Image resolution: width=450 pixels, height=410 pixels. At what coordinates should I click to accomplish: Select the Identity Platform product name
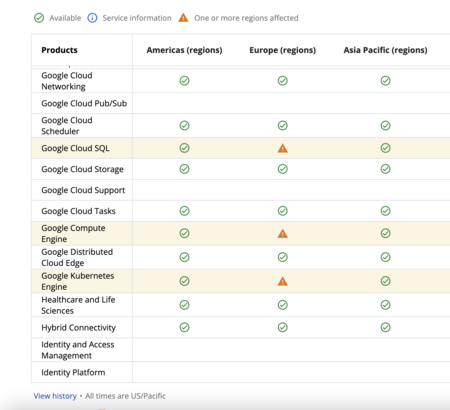73,372
